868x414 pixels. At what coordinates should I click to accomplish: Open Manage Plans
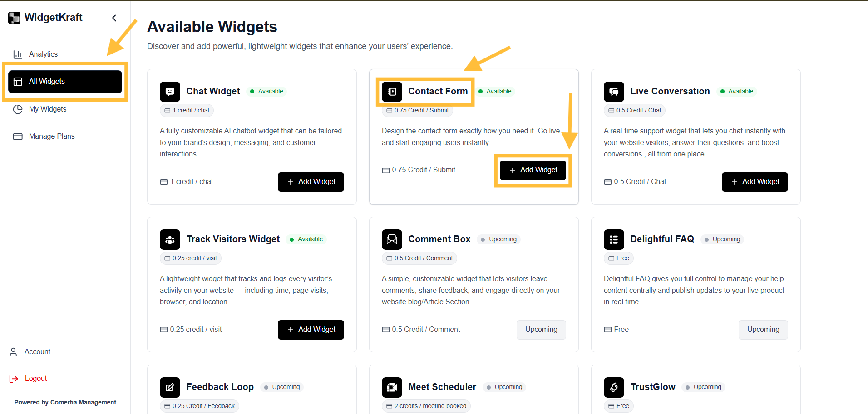coord(51,136)
